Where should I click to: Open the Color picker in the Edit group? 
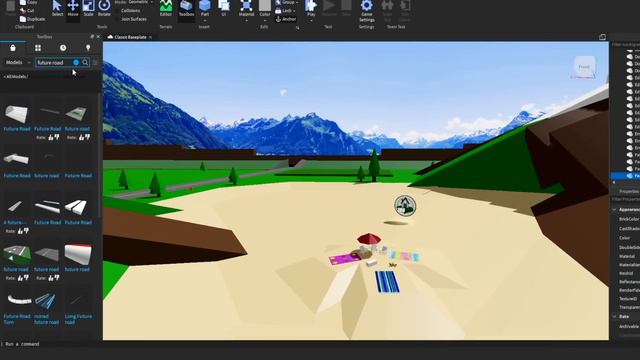click(264, 7)
